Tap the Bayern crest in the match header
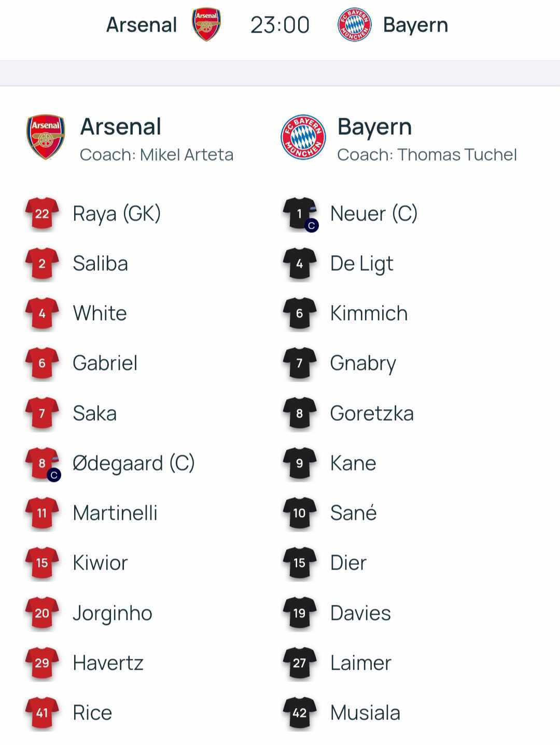The width and height of the screenshot is (560, 745). [354, 24]
